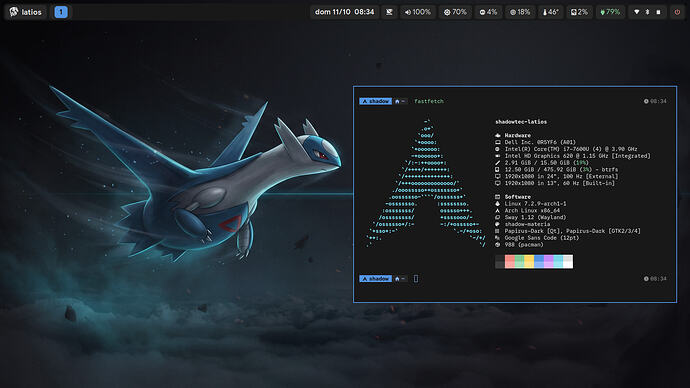690x388 pixels.
Task: Click the Bluetooth icon in the bar
Action: (647, 12)
